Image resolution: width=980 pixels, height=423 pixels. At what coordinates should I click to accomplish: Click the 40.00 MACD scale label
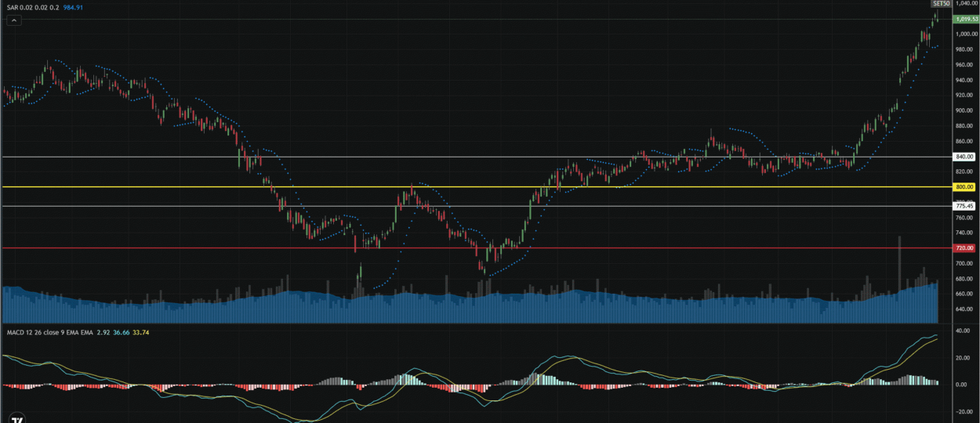pos(964,331)
